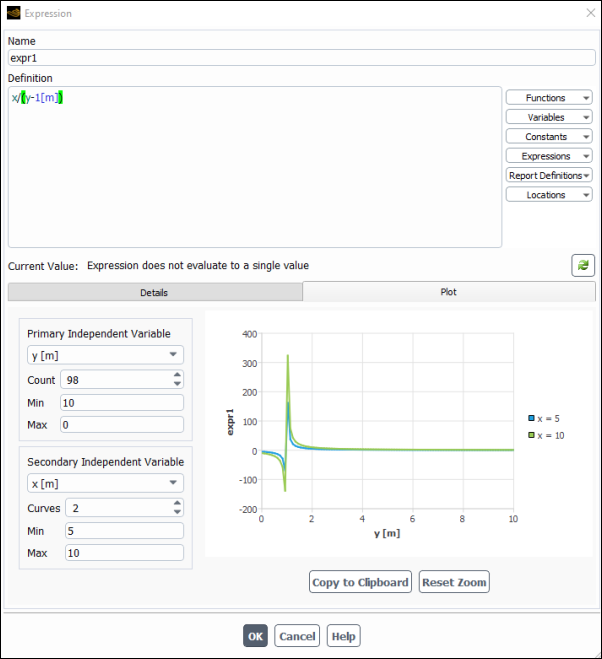Open the Expressions dropdown
The height and width of the screenshot is (659, 602).
[549, 156]
